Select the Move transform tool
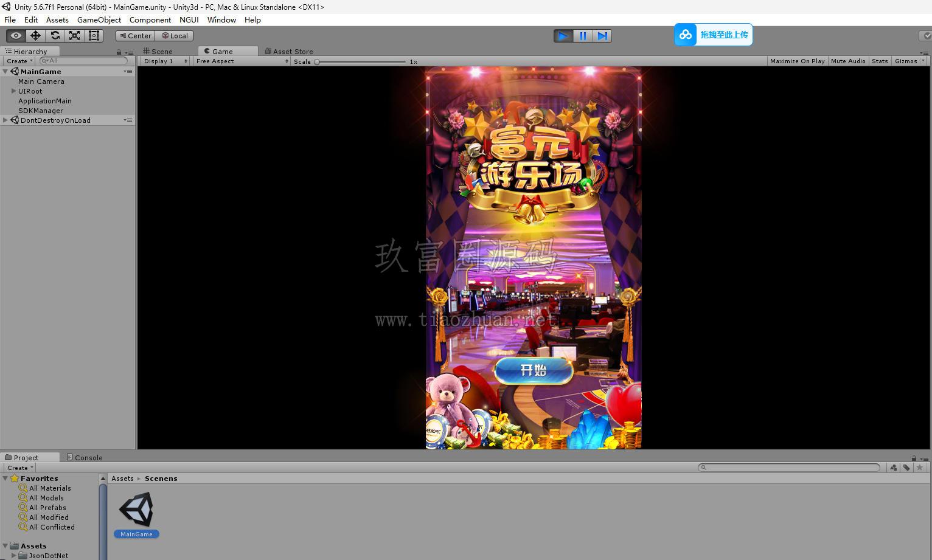The height and width of the screenshot is (560, 932). (35, 36)
